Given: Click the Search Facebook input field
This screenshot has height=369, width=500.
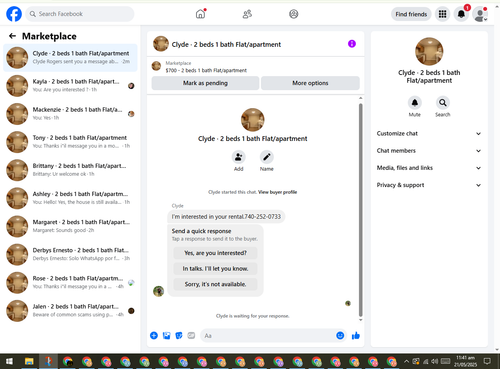Looking at the screenshot, I should click(x=80, y=14).
